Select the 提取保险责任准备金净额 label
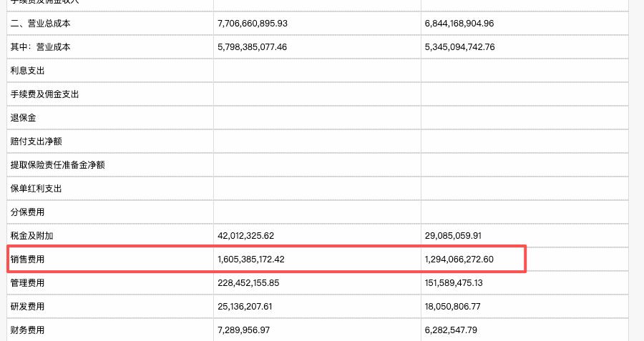The image size is (644, 341). pos(57,165)
